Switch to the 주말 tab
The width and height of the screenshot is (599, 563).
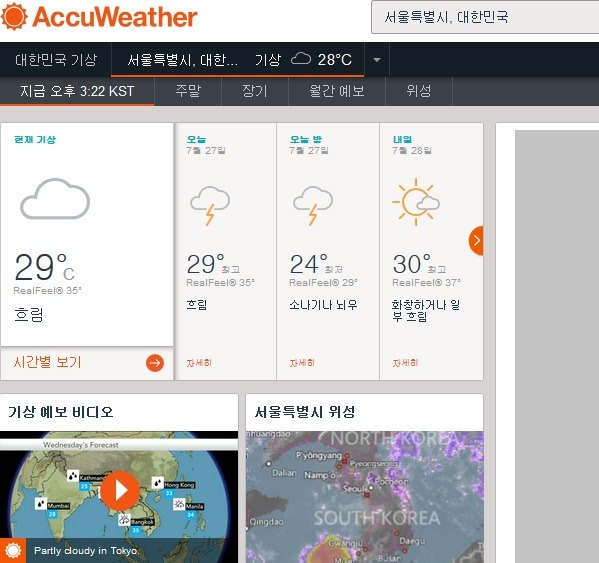point(188,91)
